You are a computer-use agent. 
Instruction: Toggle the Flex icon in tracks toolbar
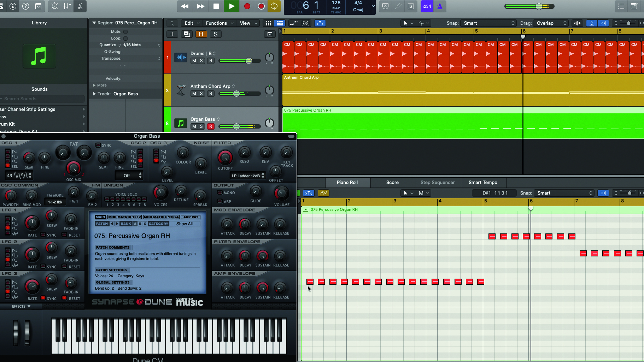coord(306,23)
